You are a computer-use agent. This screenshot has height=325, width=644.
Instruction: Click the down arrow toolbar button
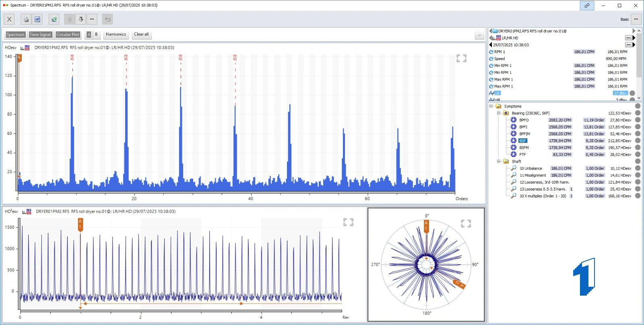(81, 19)
